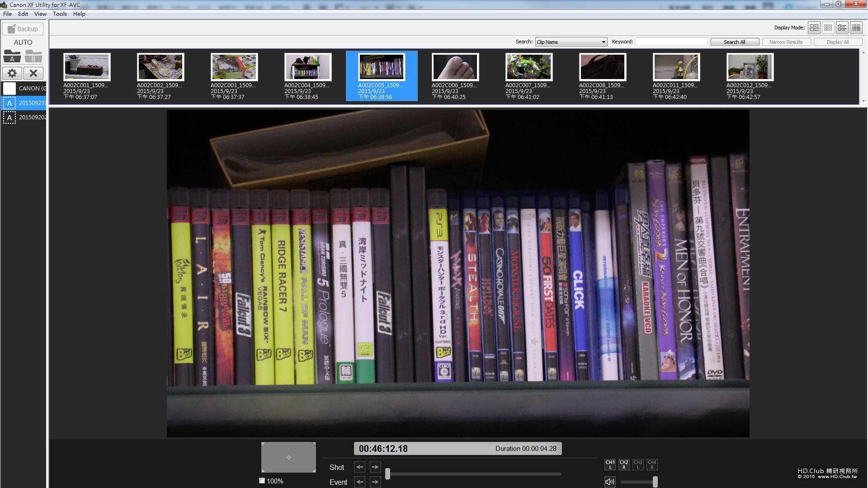Open the Tools menu

(60, 14)
